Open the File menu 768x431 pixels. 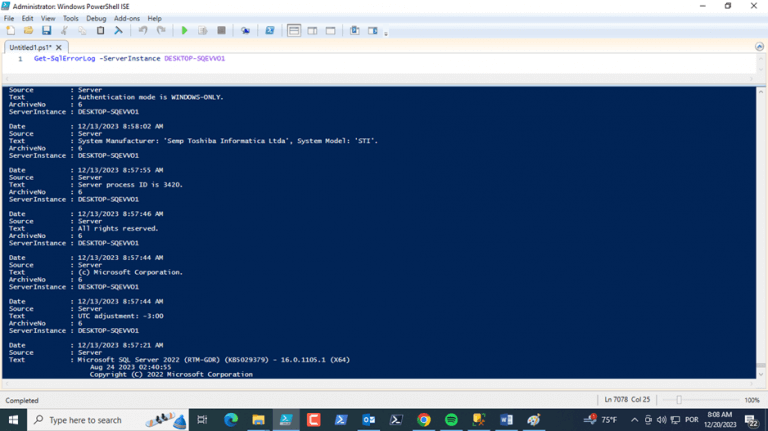click(x=9, y=18)
